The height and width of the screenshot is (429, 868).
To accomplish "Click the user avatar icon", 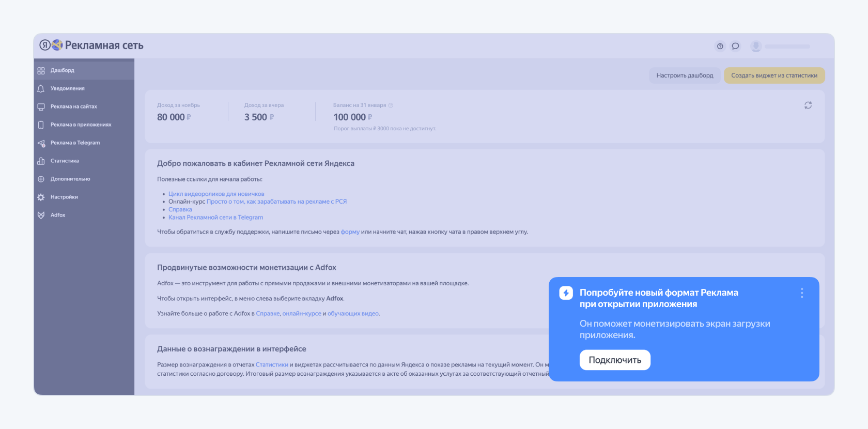I will coord(756,46).
